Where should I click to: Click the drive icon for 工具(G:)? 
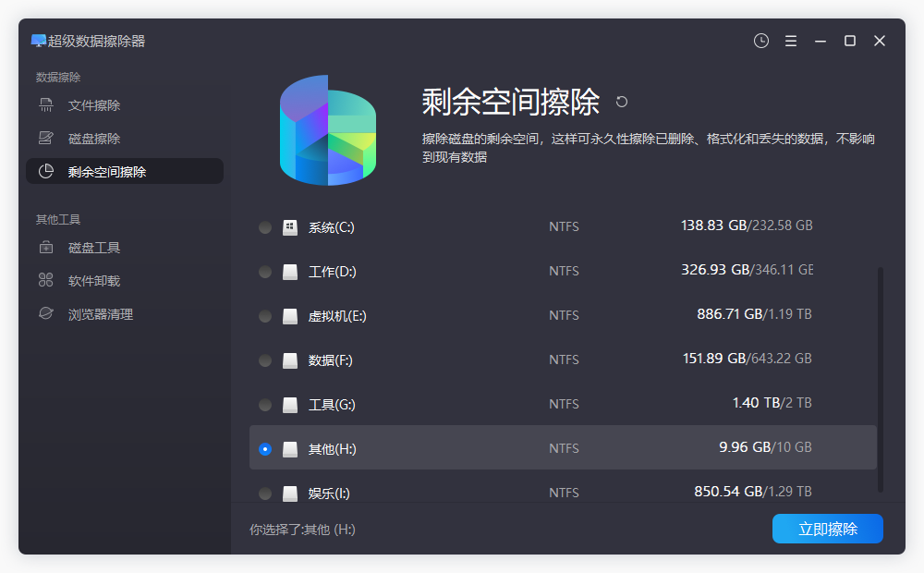(290, 405)
